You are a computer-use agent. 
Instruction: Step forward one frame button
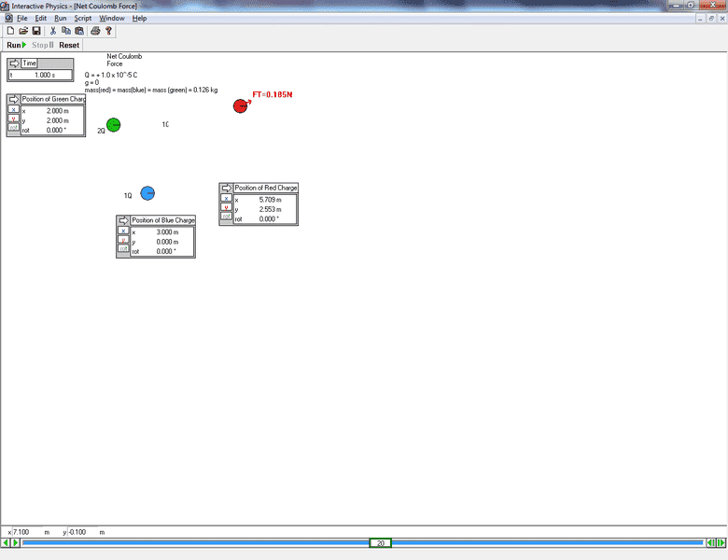pyautogui.click(x=721, y=543)
